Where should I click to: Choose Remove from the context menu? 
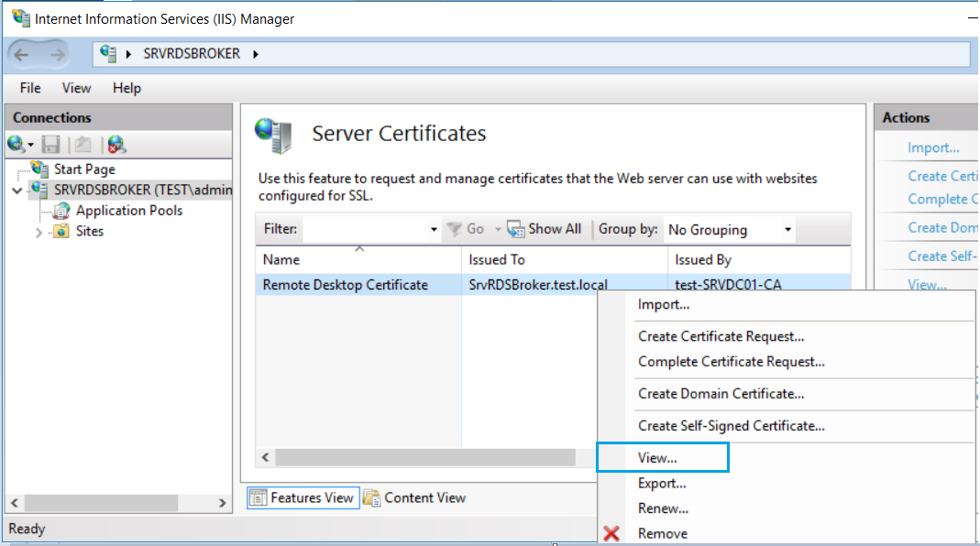pos(663,533)
